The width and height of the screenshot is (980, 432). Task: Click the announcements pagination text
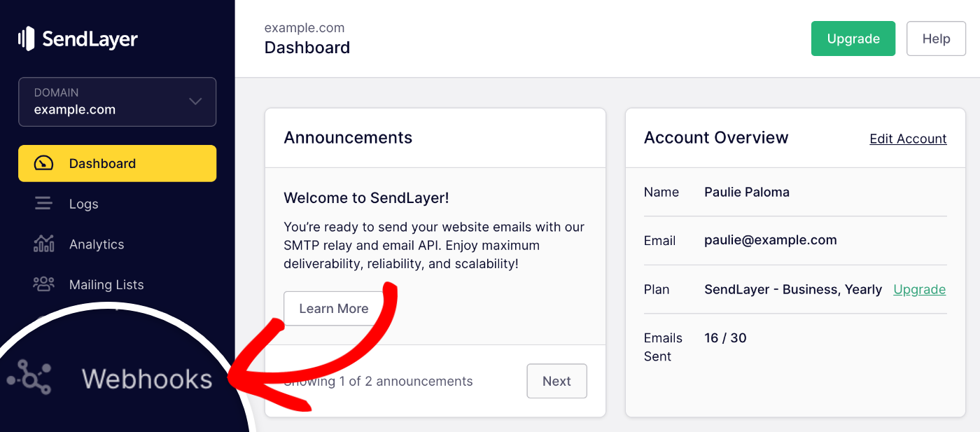378,381
